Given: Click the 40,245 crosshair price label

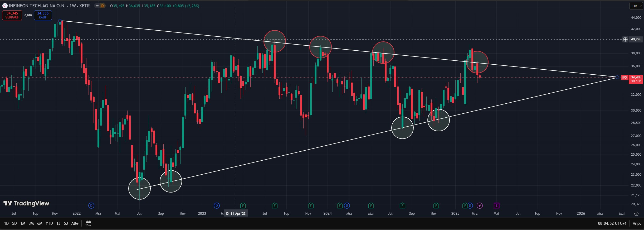Looking at the screenshot, I should (636, 39).
